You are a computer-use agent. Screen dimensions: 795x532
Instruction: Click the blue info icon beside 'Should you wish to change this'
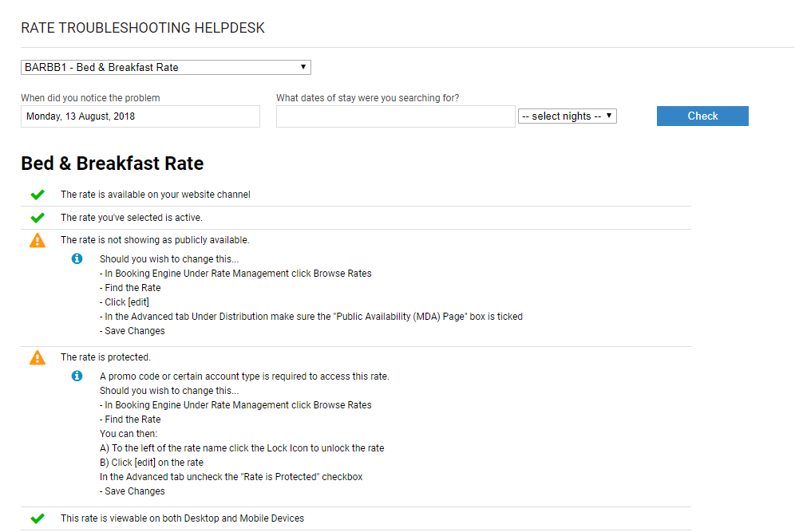pos(77,259)
